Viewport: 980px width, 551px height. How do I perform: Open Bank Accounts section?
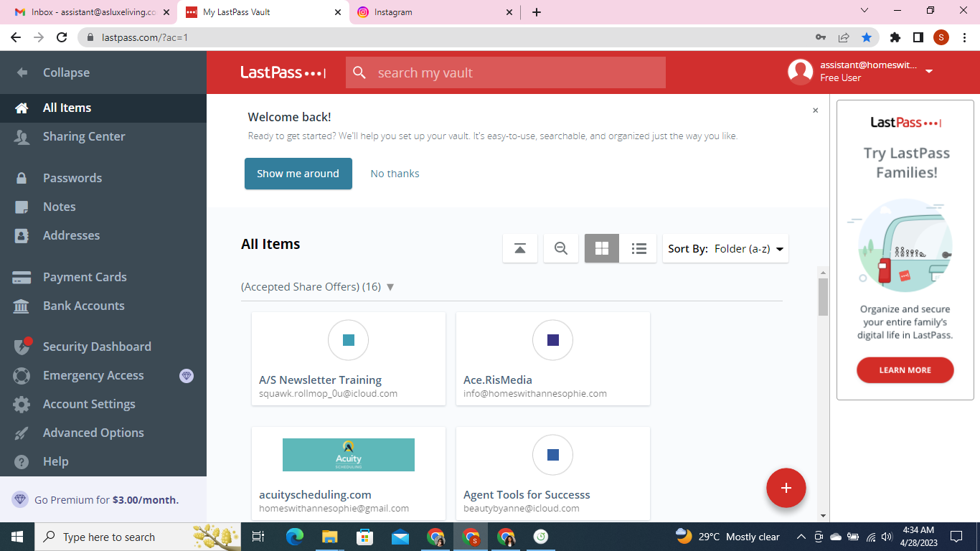click(103, 306)
